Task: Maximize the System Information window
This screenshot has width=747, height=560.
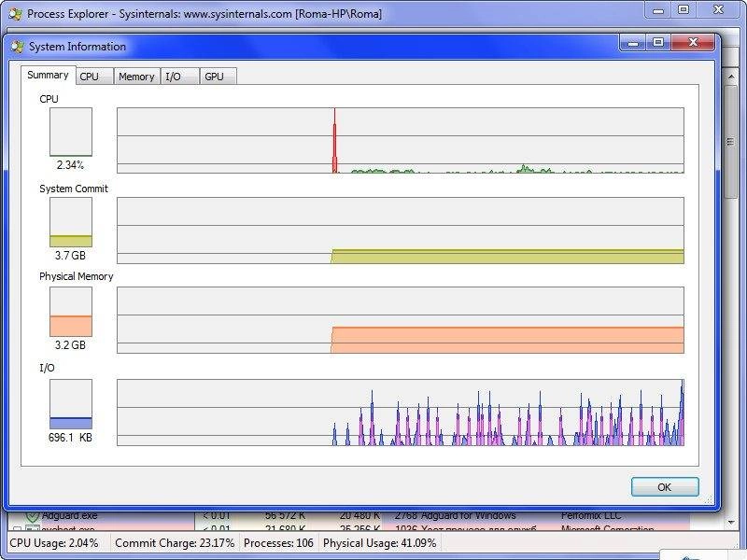Action: (x=658, y=42)
